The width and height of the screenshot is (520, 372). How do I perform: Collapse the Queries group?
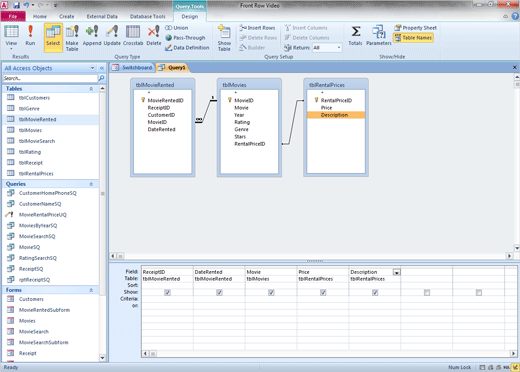pyautogui.click(x=91, y=184)
